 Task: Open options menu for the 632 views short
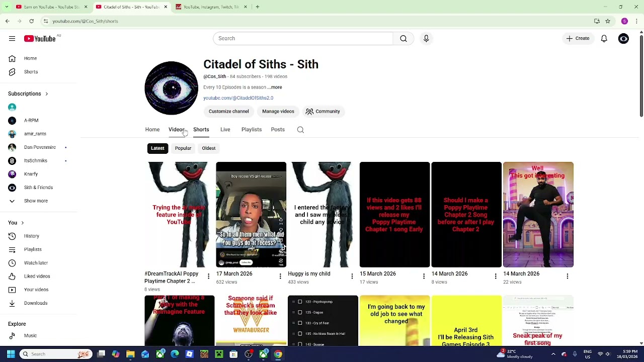click(x=280, y=276)
